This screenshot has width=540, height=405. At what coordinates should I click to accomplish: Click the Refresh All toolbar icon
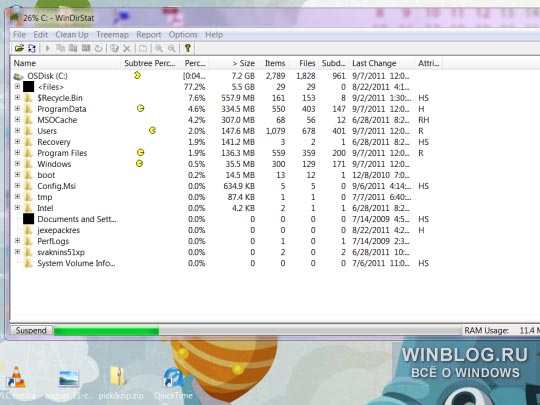(x=32, y=48)
